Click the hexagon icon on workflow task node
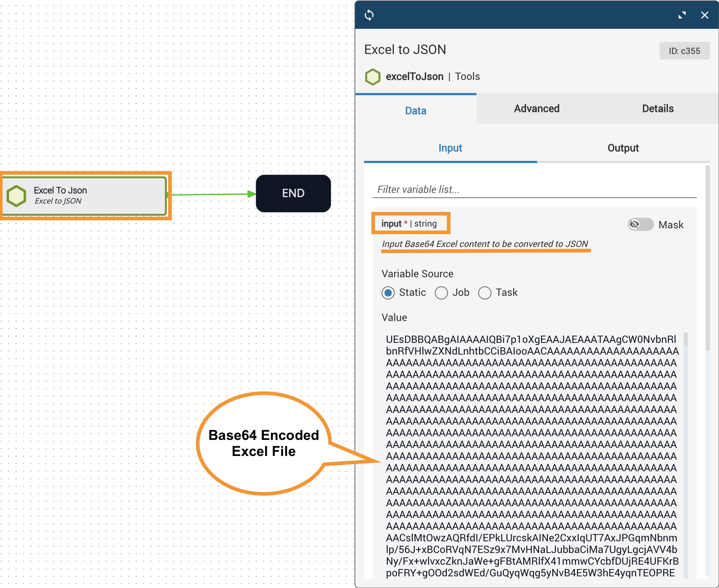 (16, 196)
